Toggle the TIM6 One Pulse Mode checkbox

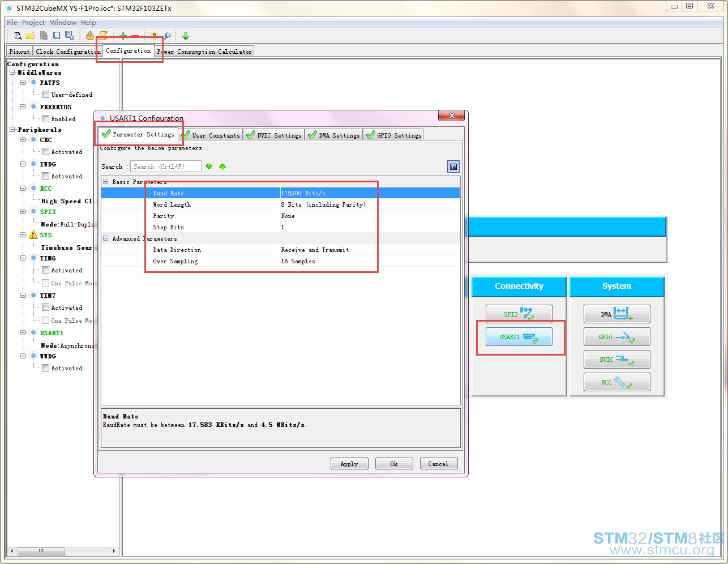coord(45,283)
